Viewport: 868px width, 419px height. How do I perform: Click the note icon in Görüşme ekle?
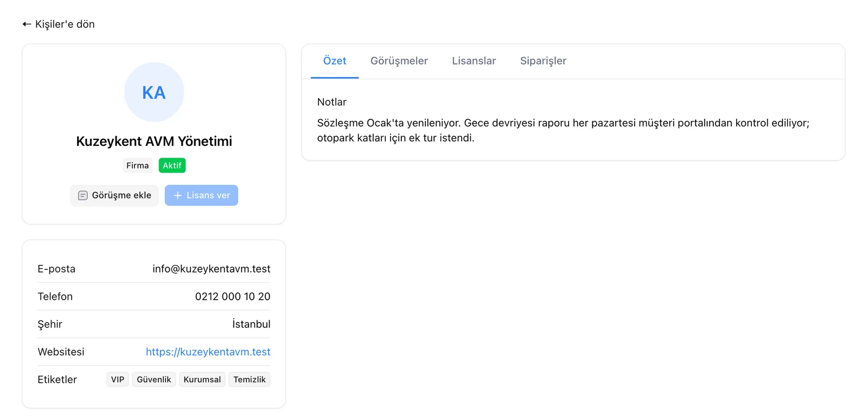(83, 196)
